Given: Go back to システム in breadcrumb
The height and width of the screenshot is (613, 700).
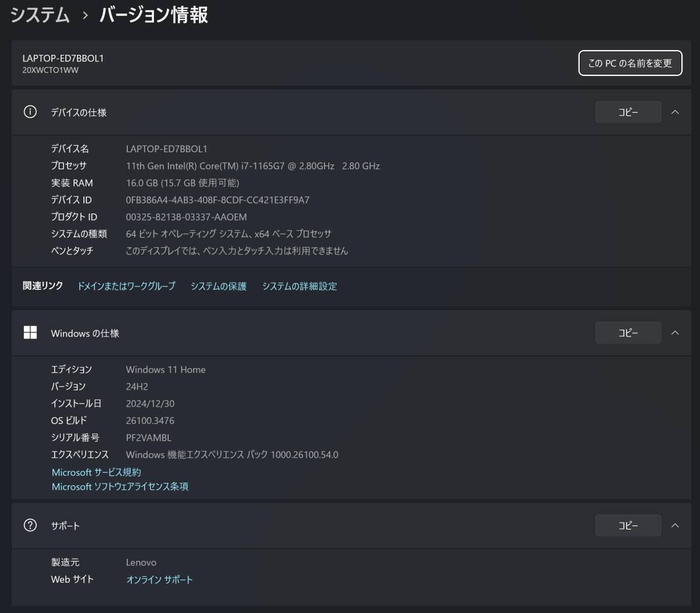Looking at the screenshot, I should [x=40, y=15].
